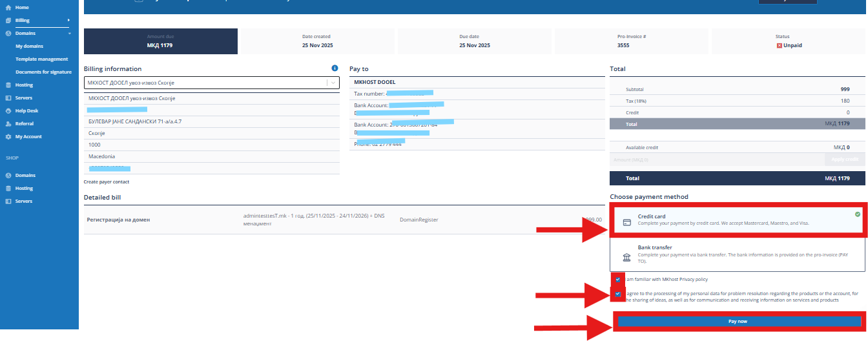Click the Hosting database icon under Domains menu
868x341 pixels.
tap(8, 85)
